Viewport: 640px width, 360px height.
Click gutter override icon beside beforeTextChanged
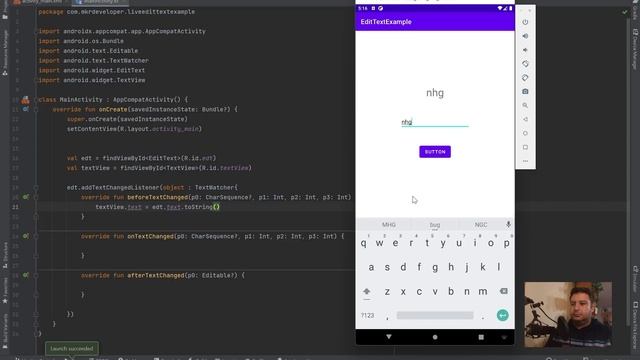tap(25, 197)
